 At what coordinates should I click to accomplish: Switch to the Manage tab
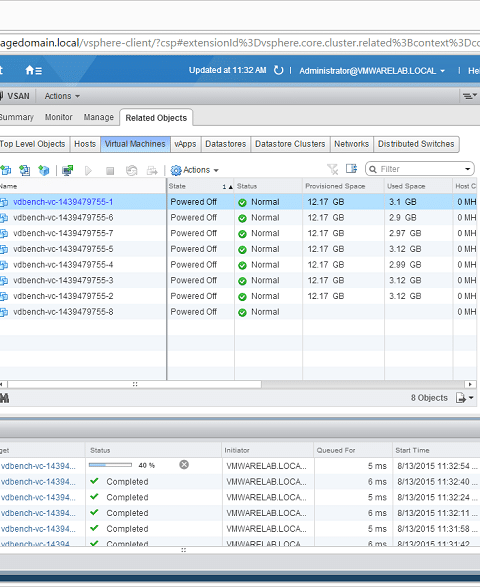pyautogui.click(x=98, y=117)
